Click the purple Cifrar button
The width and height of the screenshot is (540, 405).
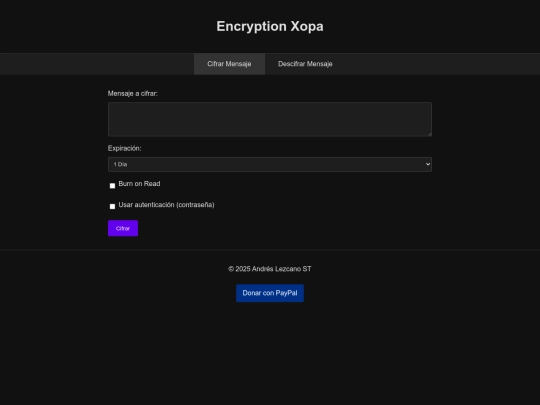[123, 228]
